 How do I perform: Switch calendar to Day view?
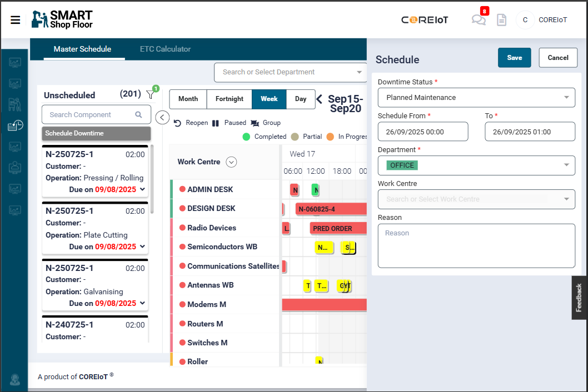point(301,99)
